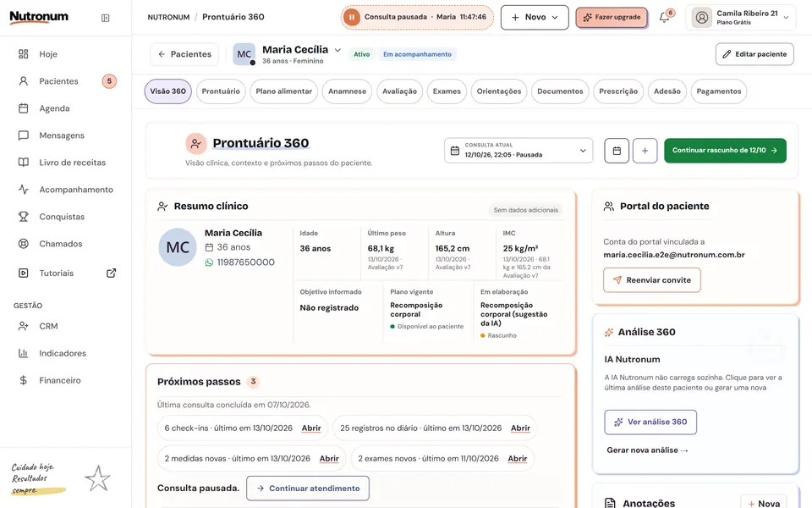This screenshot has width=812, height=508.
Task: Switch to the Avaliação tab
Action: [x=399, y=91]
